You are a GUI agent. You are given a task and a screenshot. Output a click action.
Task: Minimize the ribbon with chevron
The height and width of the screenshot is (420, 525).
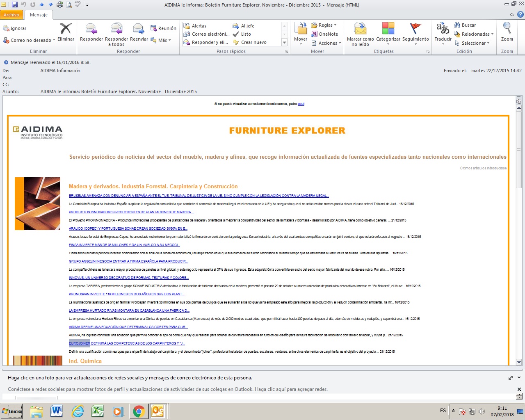coord(511,15)
